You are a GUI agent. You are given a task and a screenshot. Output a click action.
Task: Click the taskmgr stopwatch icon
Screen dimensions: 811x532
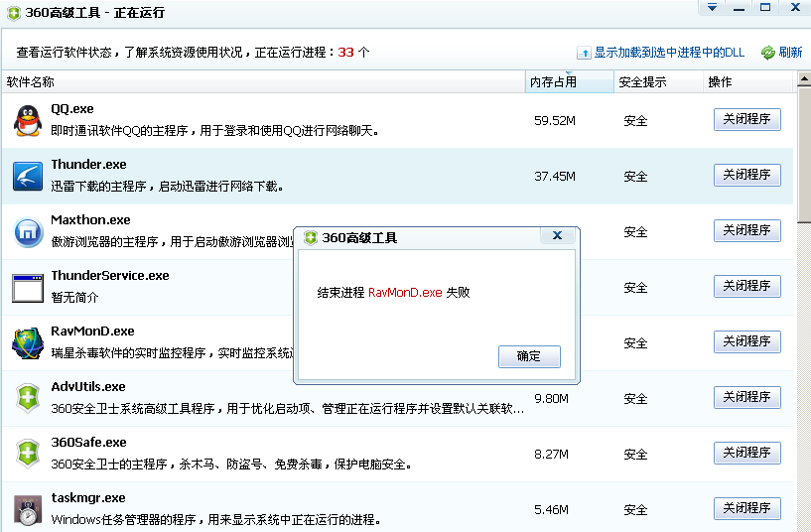[28, 510]
